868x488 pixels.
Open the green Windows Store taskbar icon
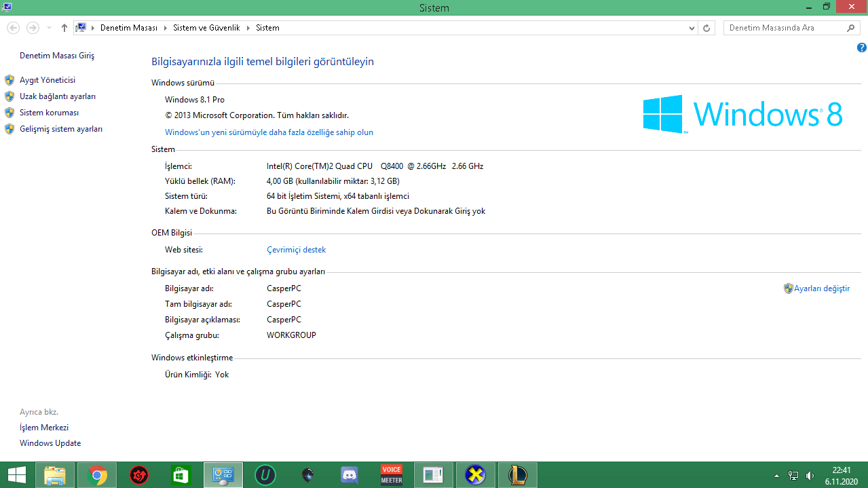pyautogui.click(x=181, y=475)
